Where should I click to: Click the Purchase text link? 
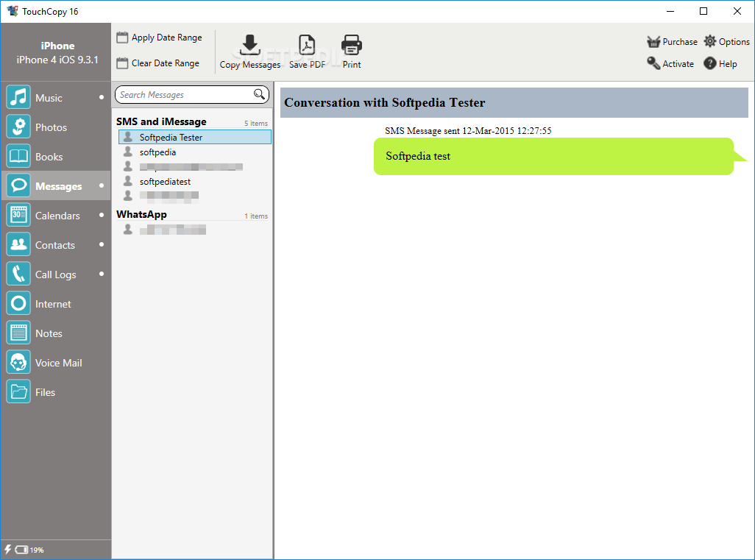(680, 42)
